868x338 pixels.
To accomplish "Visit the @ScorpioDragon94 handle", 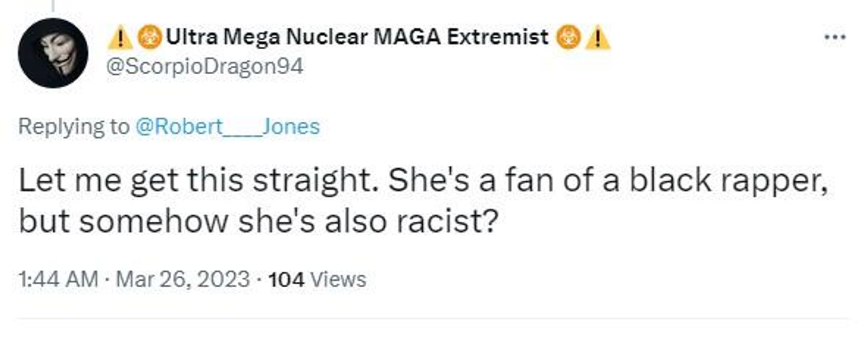I will click(205, 67).
